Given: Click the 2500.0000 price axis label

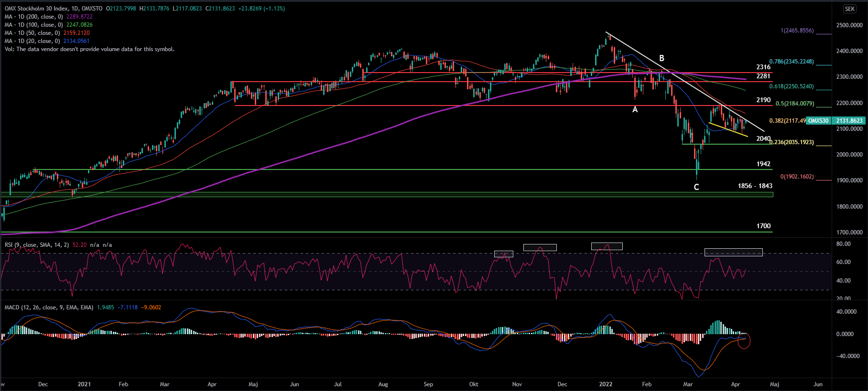Looking at the screenshot, I should click(x=849, y=25).
